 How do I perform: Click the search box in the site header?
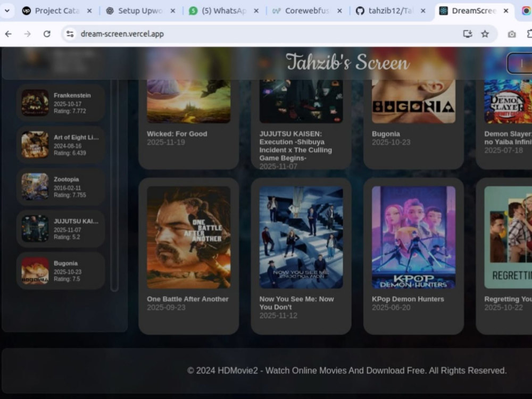click(x=520, y=63)
